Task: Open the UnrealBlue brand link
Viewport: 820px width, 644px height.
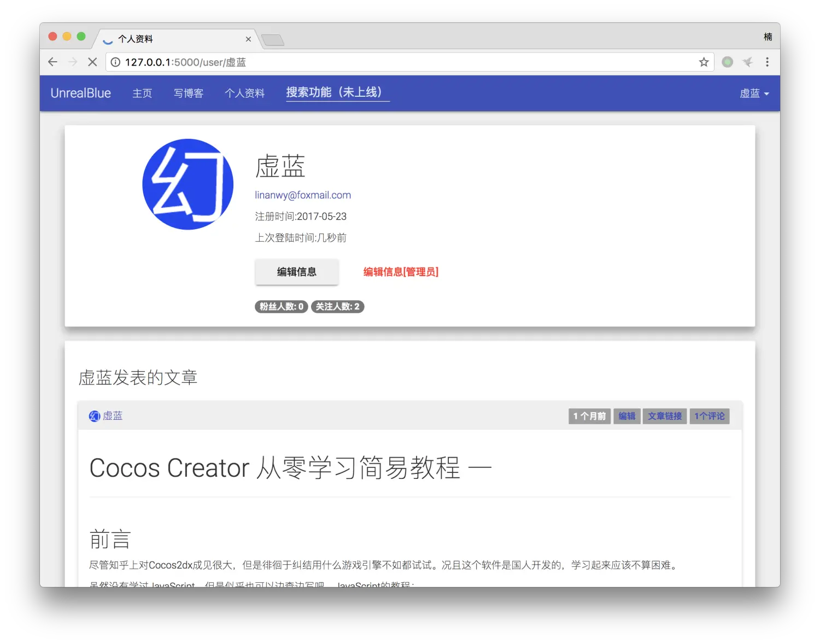Action: (81, 93)
